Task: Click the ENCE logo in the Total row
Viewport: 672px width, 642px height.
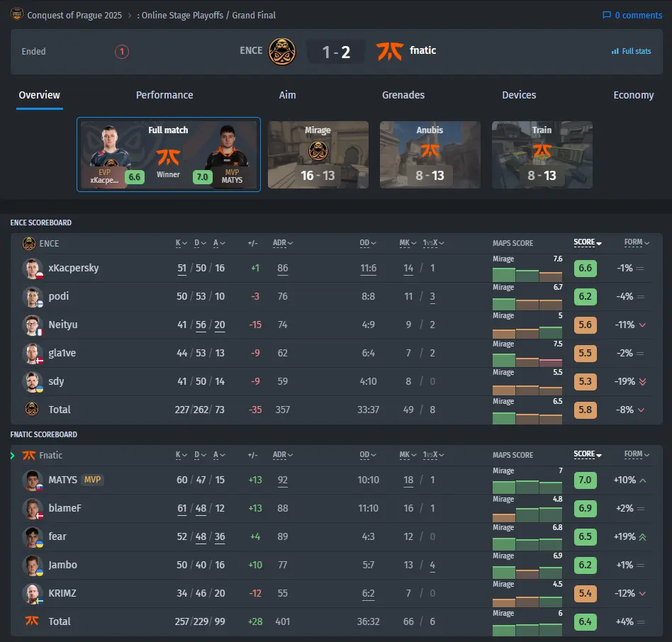Action: coord(32,409)
